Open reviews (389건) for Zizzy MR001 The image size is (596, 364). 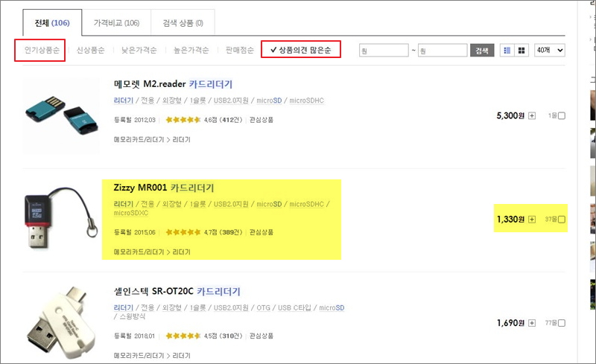(x=231, y=232)
